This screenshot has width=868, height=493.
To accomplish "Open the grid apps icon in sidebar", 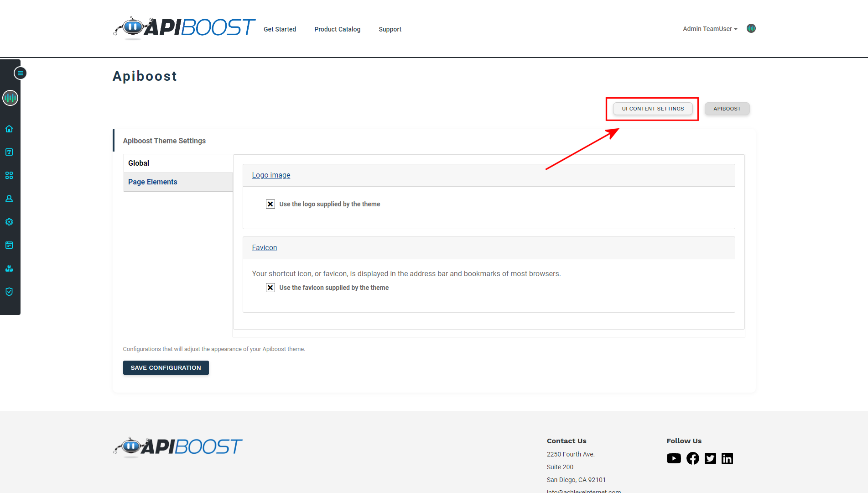I will coord(9,175).
